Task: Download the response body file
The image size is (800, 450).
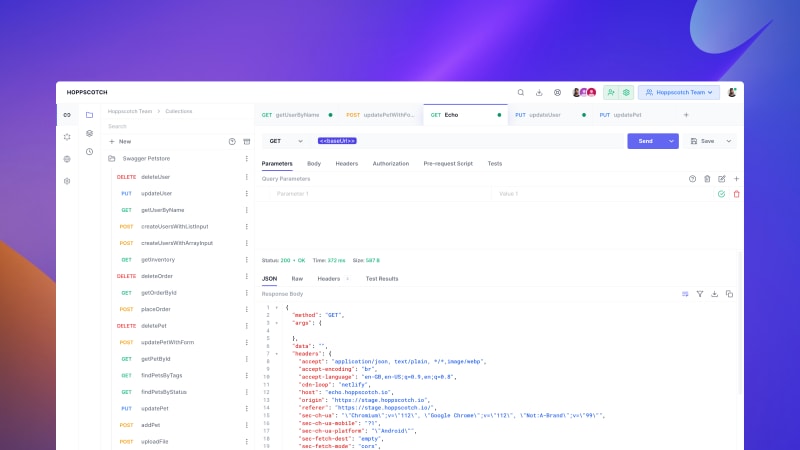Action: pyautogui.click(x=714, y=294)
